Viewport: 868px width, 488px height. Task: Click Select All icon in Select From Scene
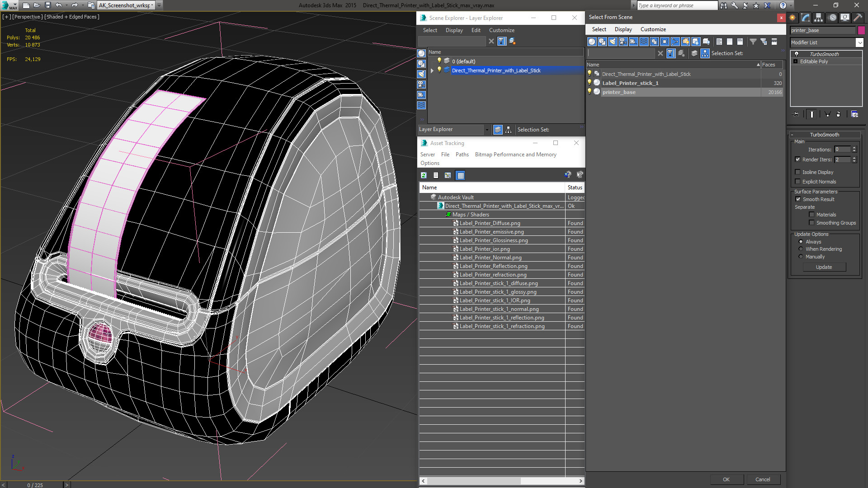pyautogui.click(x=719, y=42)
